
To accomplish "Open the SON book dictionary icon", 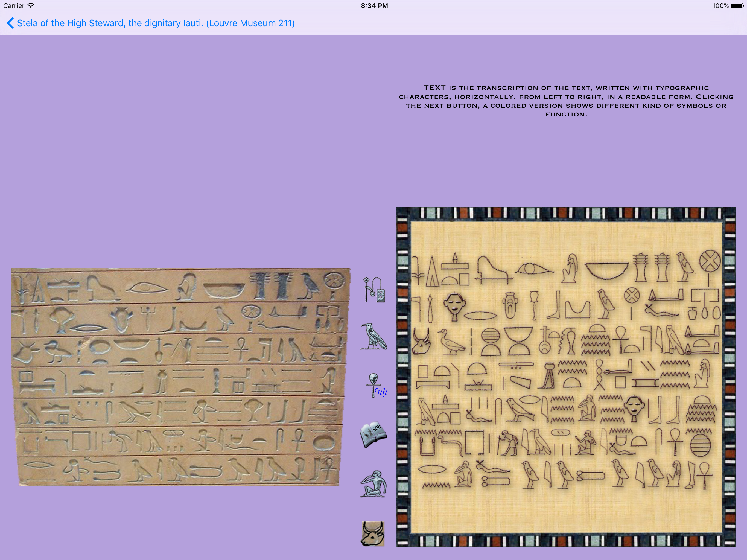I will [373, 435].
